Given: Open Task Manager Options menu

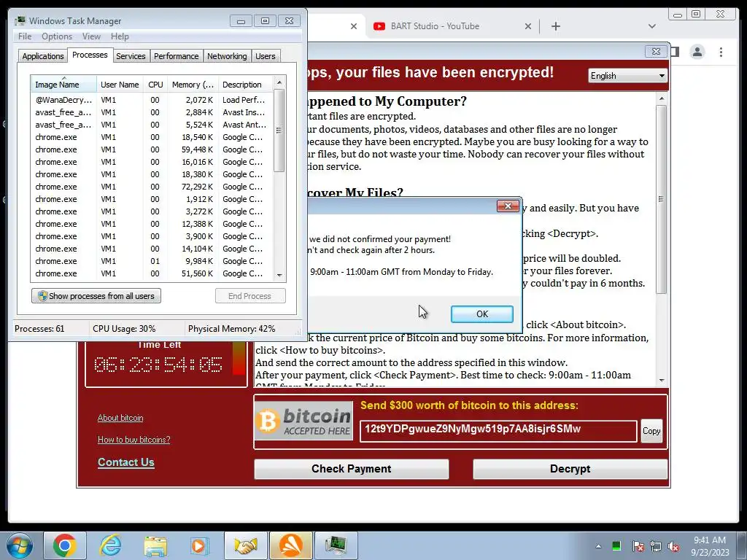Looking at the screenshot, I should pos(57,36).
